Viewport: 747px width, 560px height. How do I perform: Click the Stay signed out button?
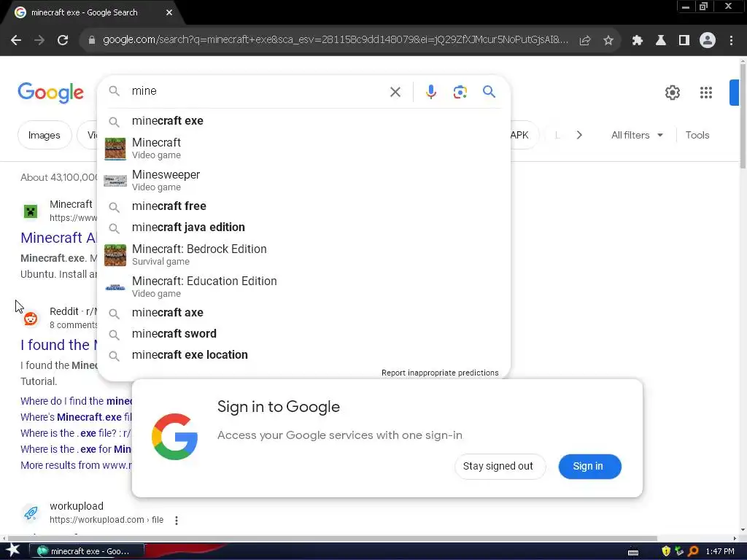tap(500, 466)
